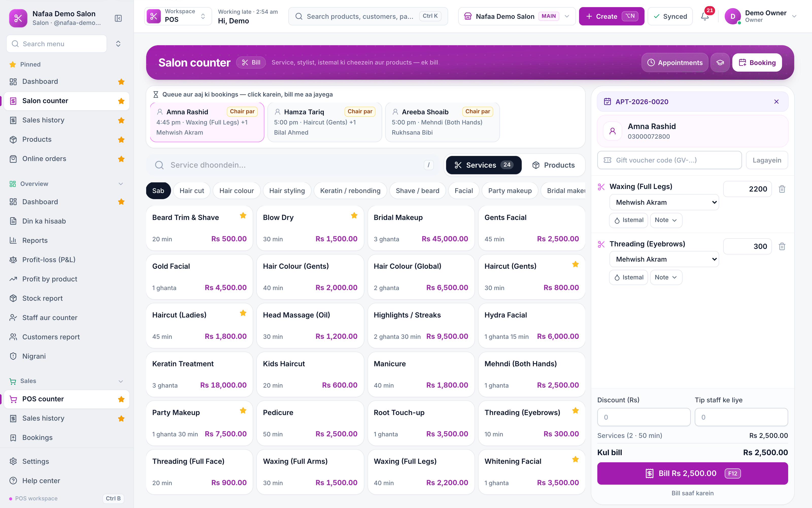Viewport: 812px width, 508px height.
Task: Collapse the sidebar with the panel icon
Action: pos(118,18)
